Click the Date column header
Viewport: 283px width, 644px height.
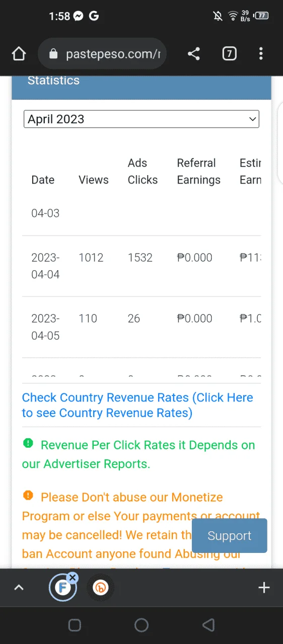[43, 180]
